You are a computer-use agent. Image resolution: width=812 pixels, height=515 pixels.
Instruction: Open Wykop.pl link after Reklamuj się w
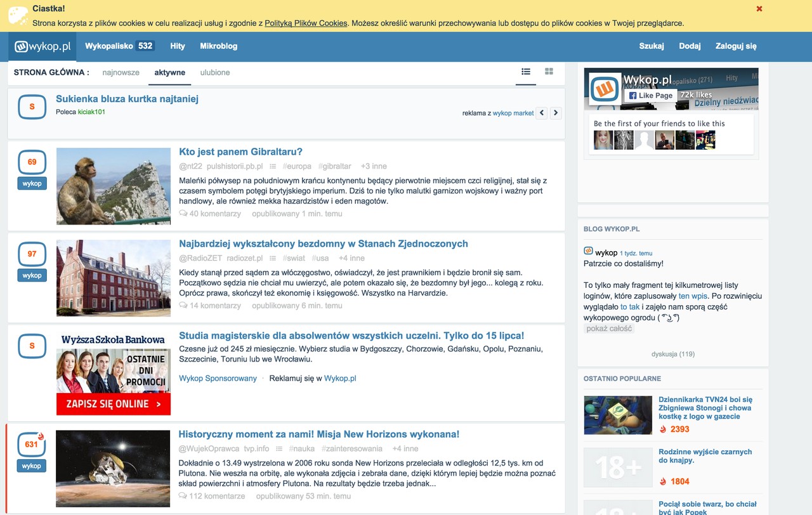pyautogui.click(x=340, y=379)
